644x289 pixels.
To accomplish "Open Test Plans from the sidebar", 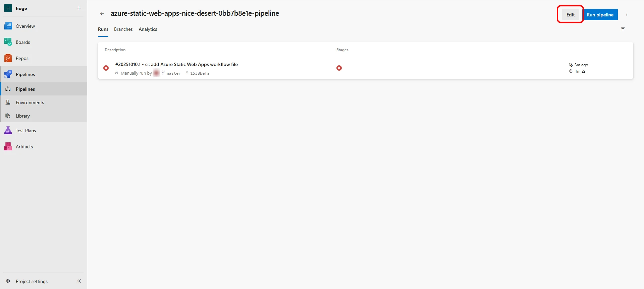I will [x=26, y=131].
